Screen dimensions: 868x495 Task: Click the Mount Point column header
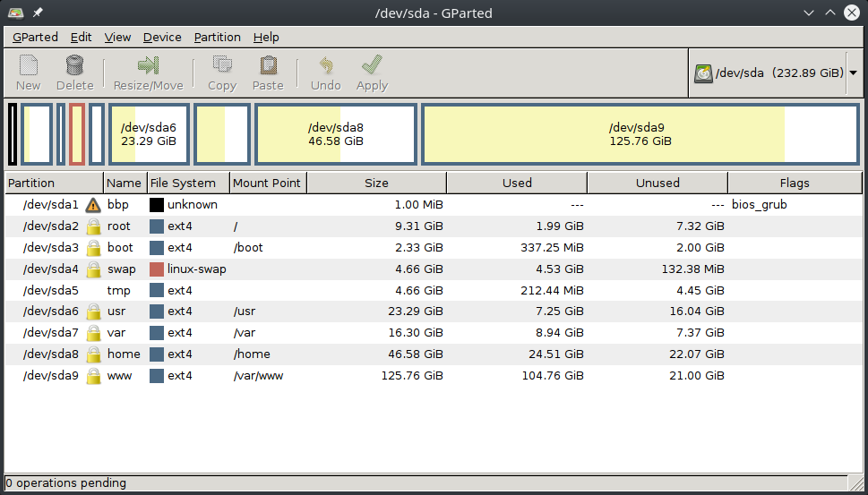tap(267, 183)
